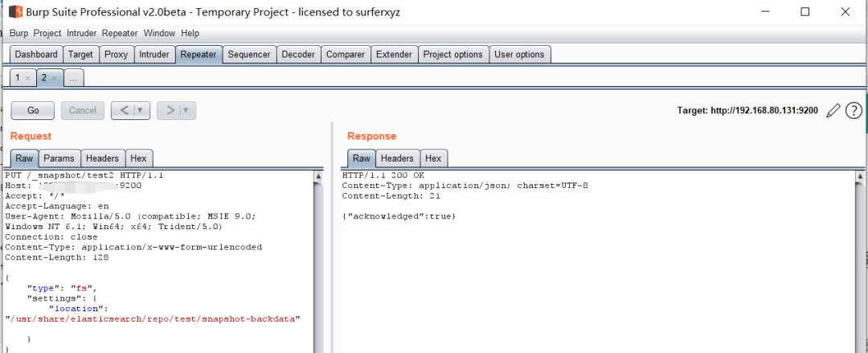Show Response Raw view
This screenshot has height=353, width=868.
(362, 158)
